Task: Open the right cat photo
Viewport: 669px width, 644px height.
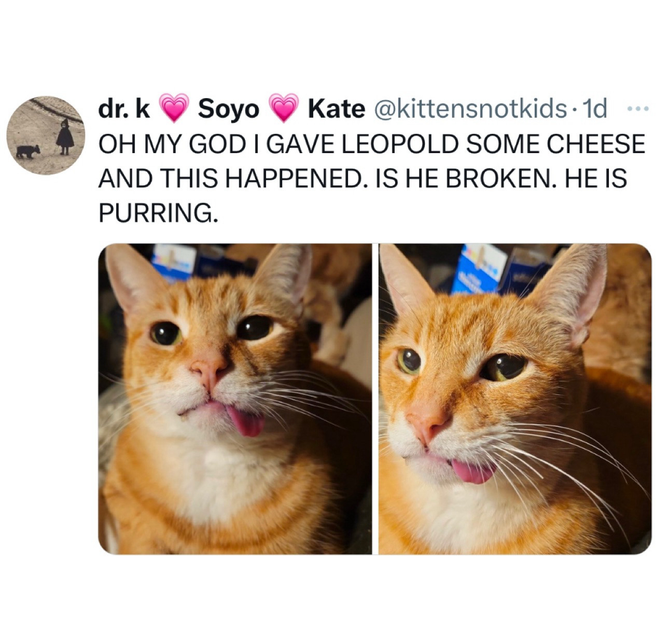Action: coord(514,399)
